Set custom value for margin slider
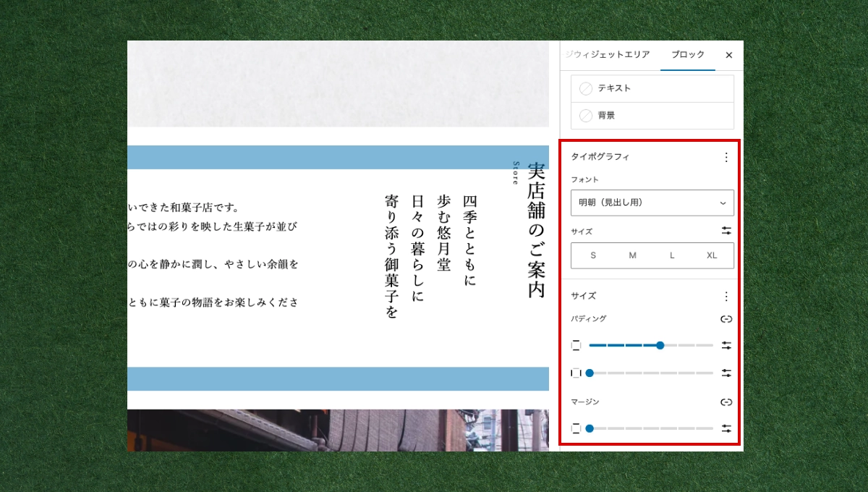Viewport: 868px width, 492px height. coord(726,428)
